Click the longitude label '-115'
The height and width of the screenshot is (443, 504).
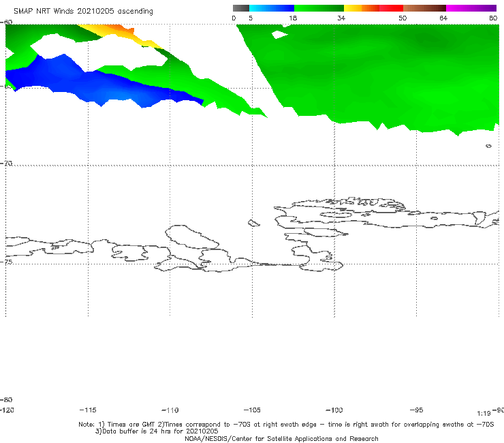[x=88, y=410]
